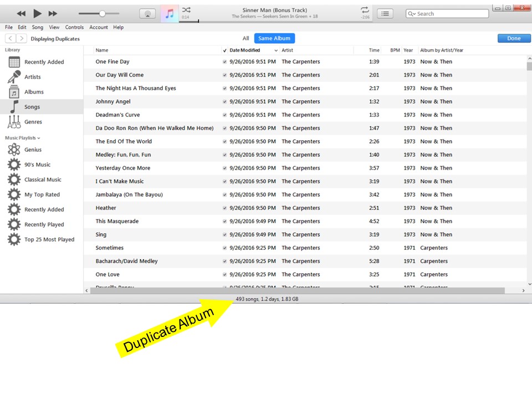
Task: Go back with the back arrow
Action: pos(11,38)
